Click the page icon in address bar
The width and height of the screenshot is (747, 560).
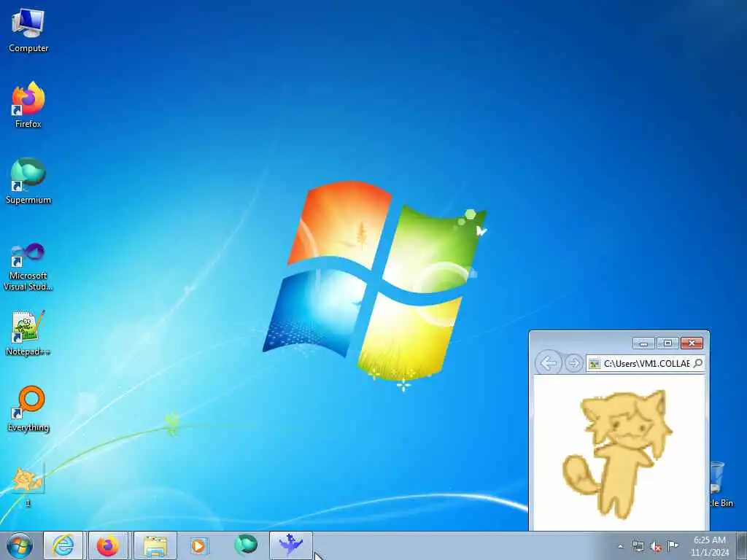coord(594,364)
